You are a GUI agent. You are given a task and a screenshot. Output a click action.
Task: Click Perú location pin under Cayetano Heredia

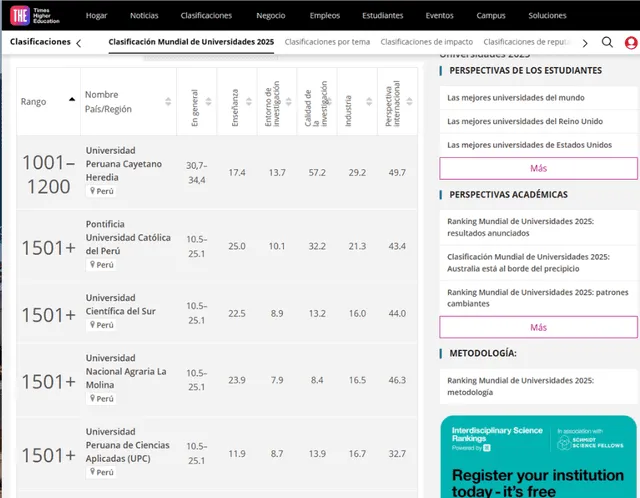click(101, 191)
